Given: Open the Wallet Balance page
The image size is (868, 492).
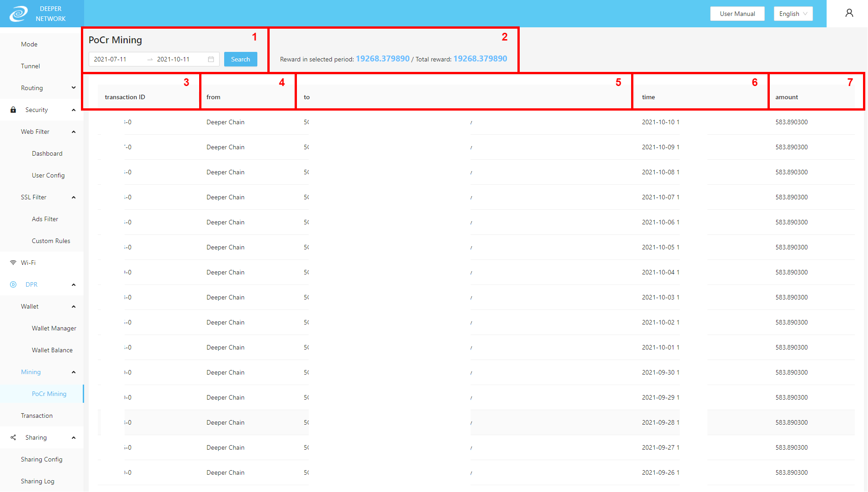Looking at the screenshot, I should 52,350.
